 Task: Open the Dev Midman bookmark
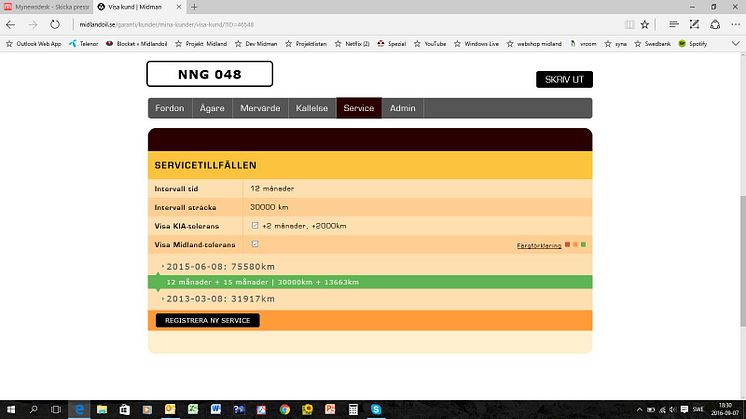(x=256, y=44)
